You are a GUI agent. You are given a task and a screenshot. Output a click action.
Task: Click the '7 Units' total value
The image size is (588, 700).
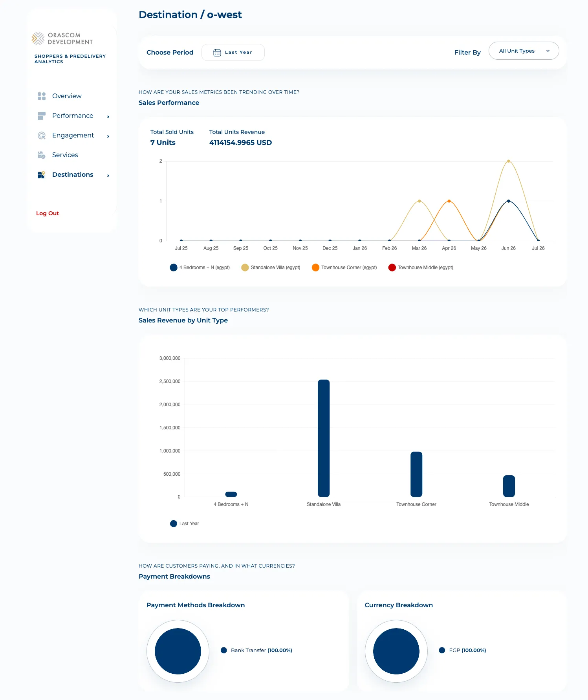163,143
